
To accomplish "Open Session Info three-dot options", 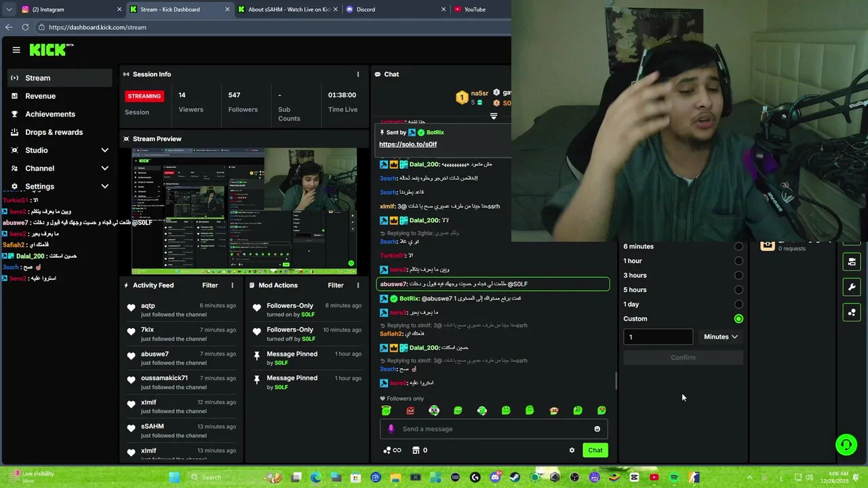I will pyautogui.click(x=358, y=74).
